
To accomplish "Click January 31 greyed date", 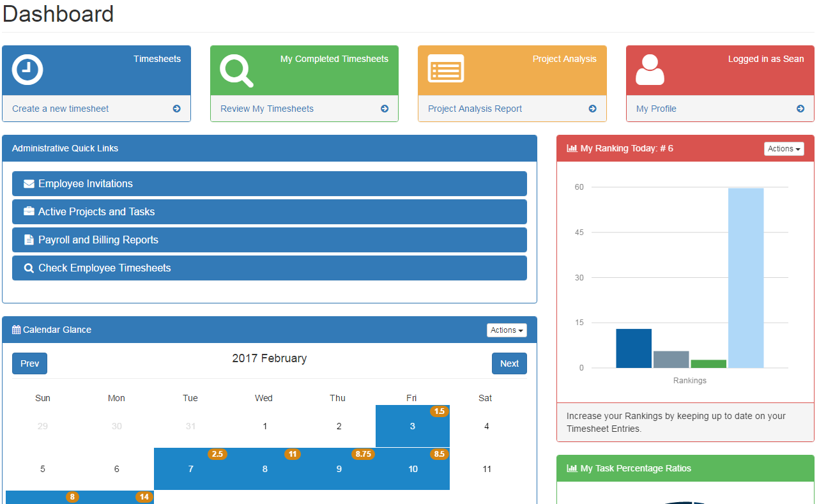I will (x=191, y=426).
